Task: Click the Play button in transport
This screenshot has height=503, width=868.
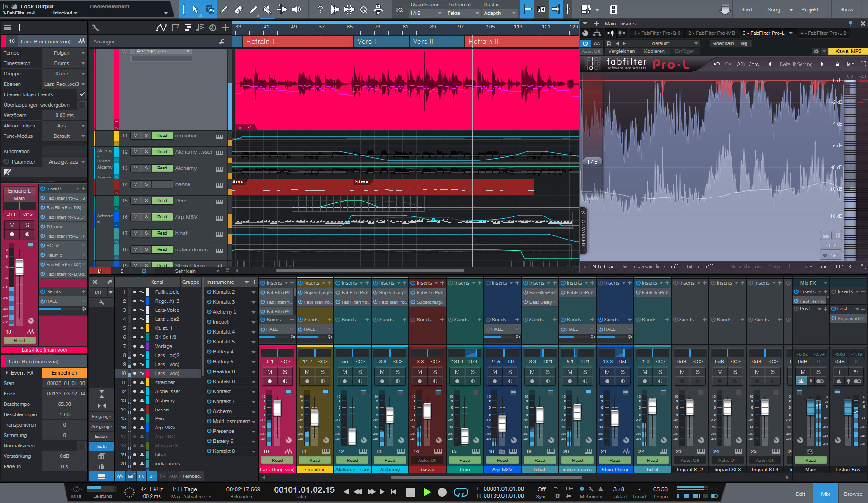Action: (427, 492)
